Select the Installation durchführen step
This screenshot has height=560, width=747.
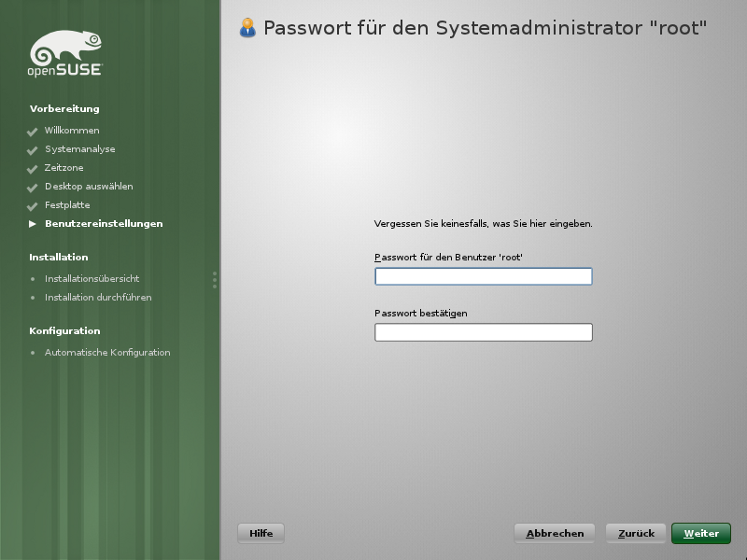(97, 298)
